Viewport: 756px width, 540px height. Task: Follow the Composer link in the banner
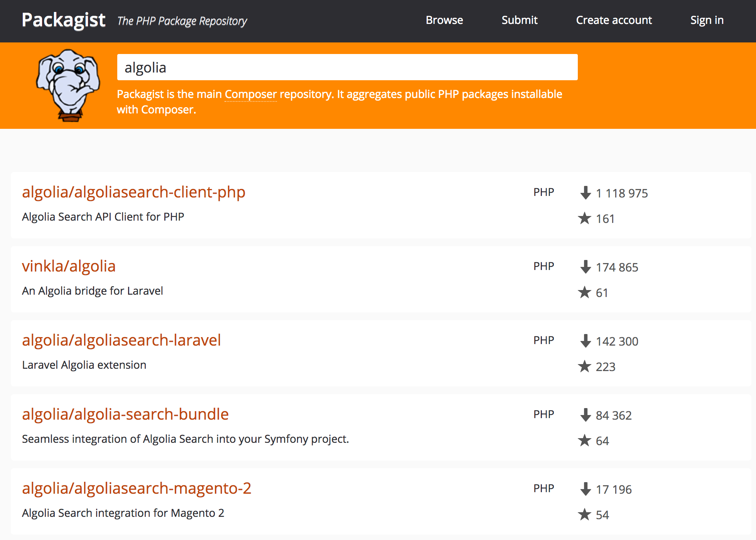251,94
